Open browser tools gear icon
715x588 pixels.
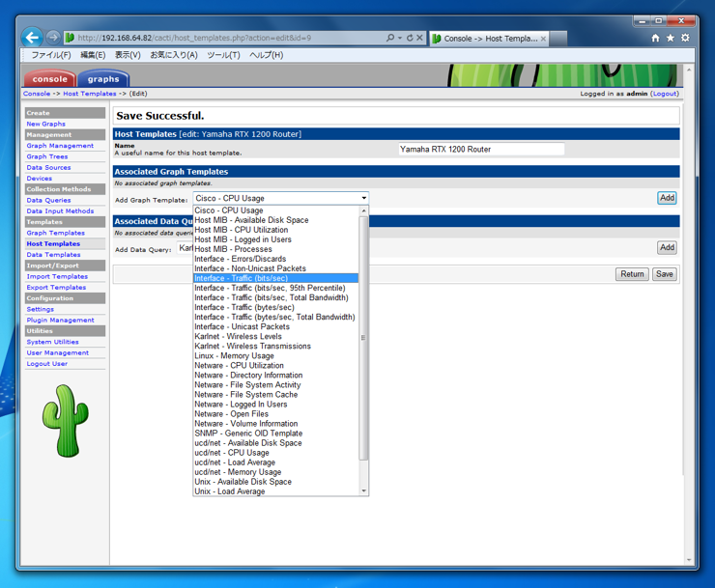click(685, 38)
